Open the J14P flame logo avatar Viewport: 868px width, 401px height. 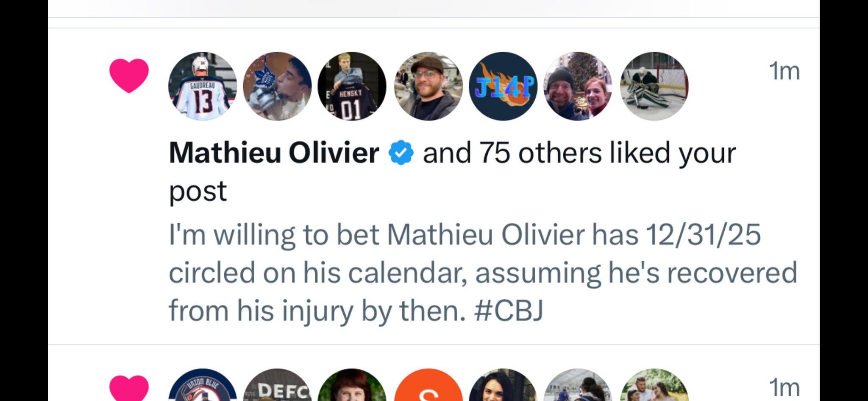(503, 86)
